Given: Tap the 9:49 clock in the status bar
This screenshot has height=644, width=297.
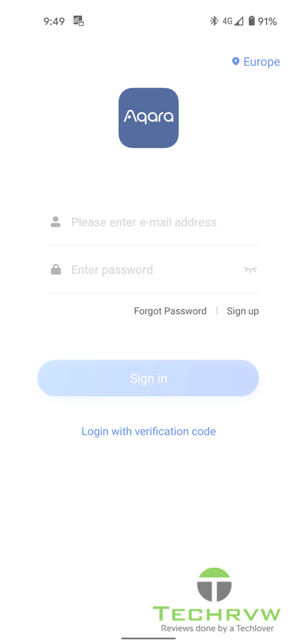Looking at the screenshot, I should pos(54,21).
